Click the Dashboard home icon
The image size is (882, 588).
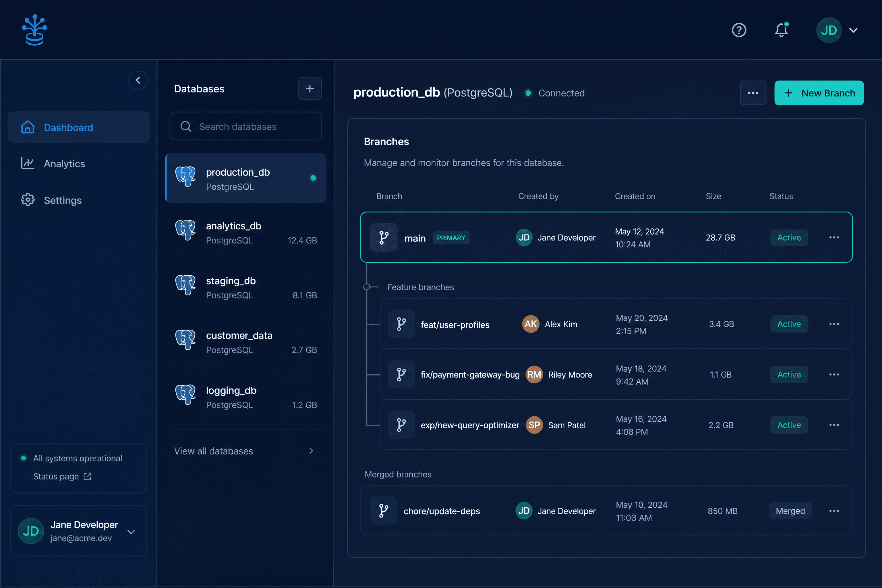tap(27, 127)
